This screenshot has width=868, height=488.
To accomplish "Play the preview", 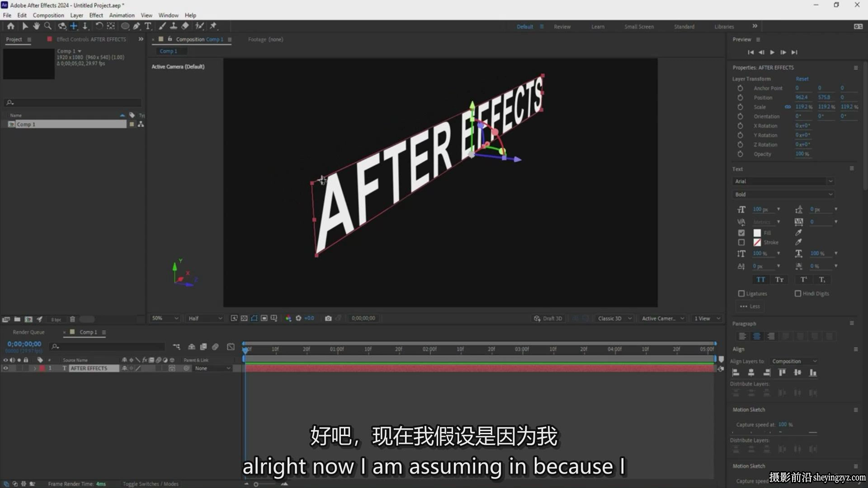I will 772,52.
